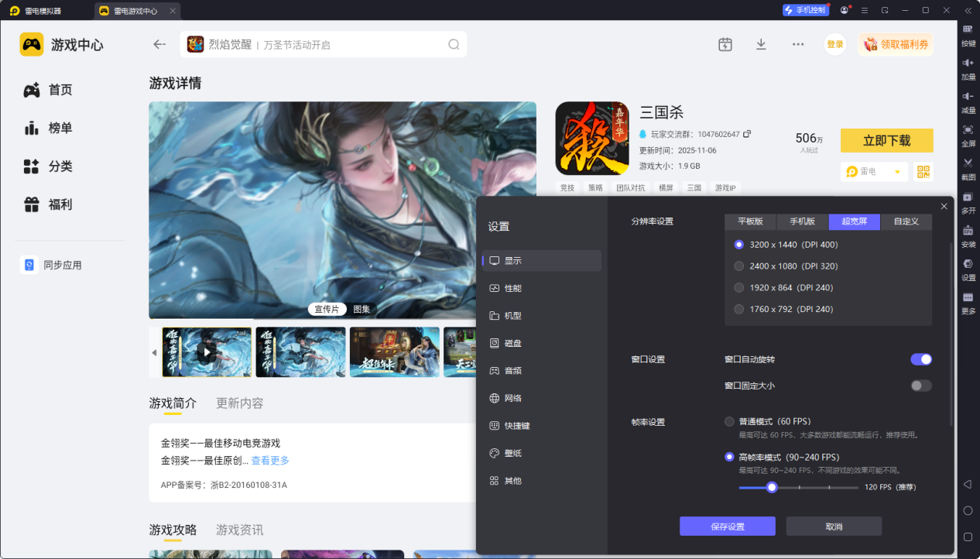
Task: Click the game search bar back arrow
Action: (159, 44)
